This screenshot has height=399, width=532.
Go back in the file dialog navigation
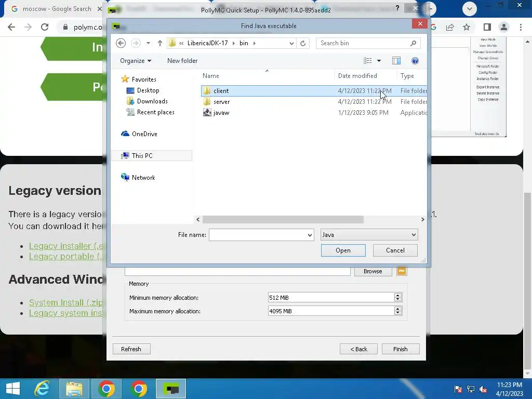pyautogui.click(x=121, y=43)
